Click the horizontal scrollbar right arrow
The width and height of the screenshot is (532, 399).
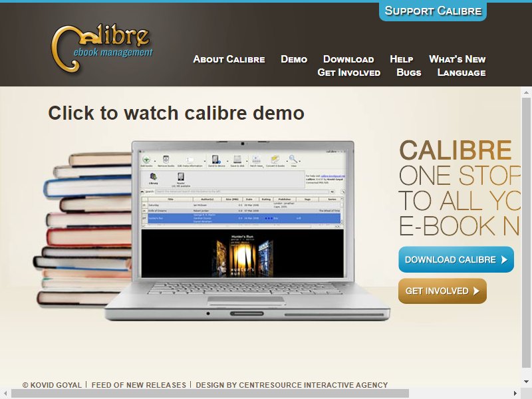516,394
